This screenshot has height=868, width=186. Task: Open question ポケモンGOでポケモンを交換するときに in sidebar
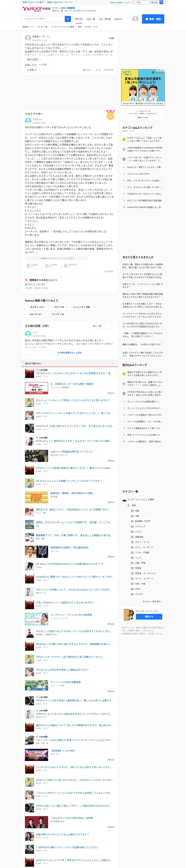pos(143,276)
